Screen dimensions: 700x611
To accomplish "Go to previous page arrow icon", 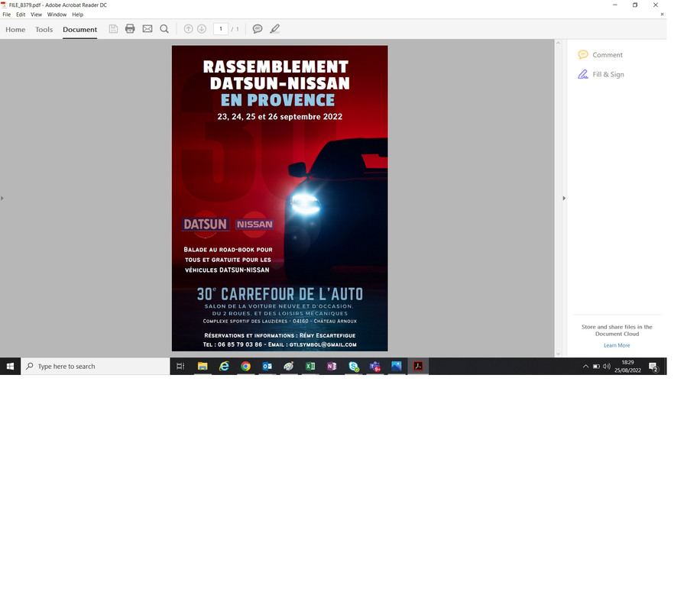I will tap(189, 29).
